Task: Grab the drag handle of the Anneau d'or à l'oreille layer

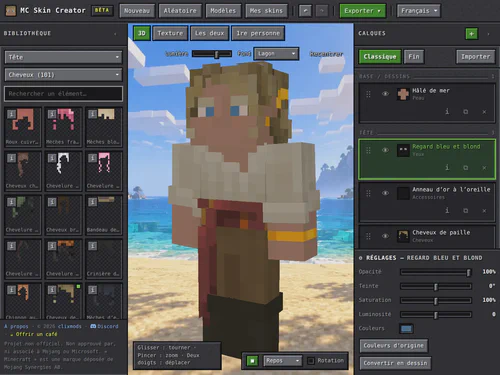Action: [x=368, y=193]
